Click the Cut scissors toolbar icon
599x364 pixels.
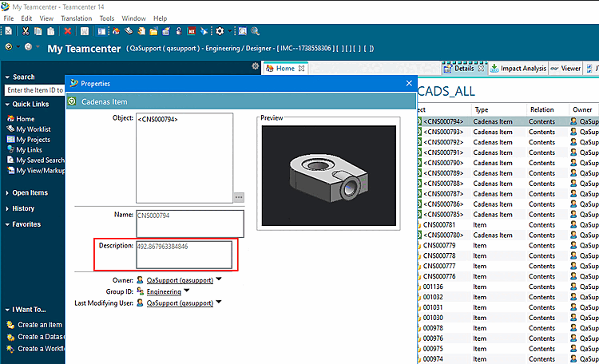[x=26, y=31]
